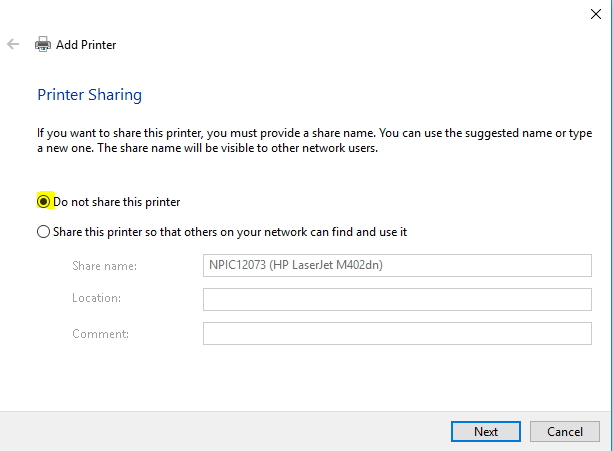
Task: Click into the Share name text field
Action: tap(397, 265)
